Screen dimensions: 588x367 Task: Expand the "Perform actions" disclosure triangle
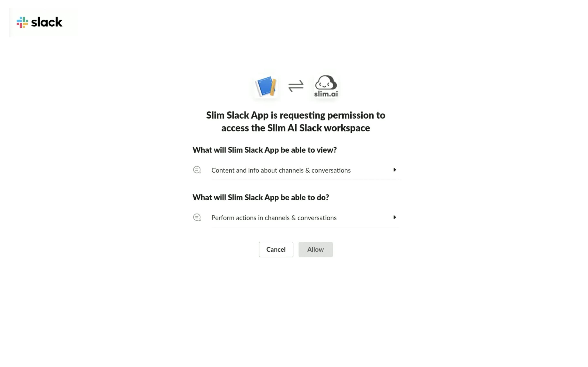click(x=395, y=217)
